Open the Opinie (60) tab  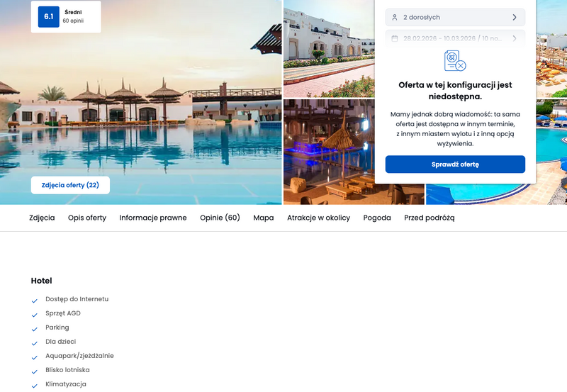(x=220, y=218)
